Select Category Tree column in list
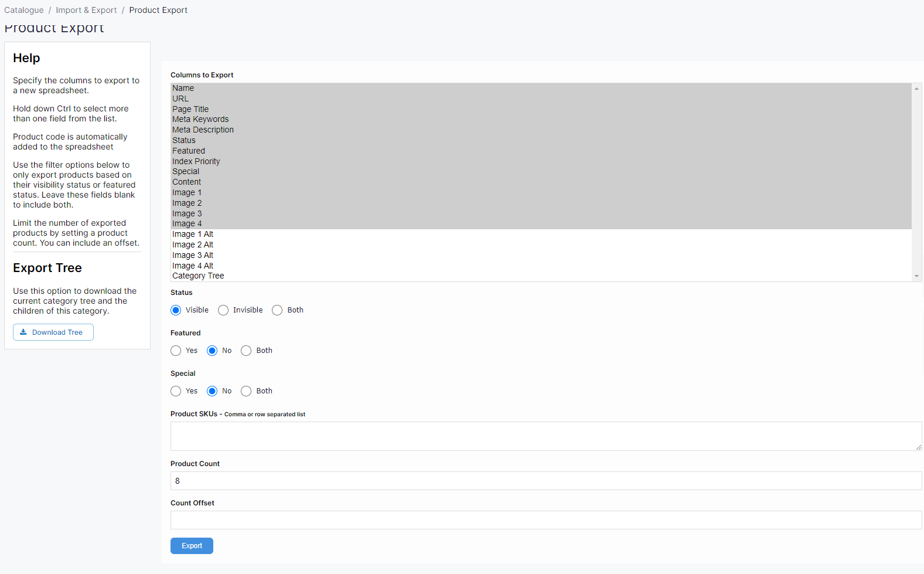Viewport: 924px width, 574px height. 198,276
